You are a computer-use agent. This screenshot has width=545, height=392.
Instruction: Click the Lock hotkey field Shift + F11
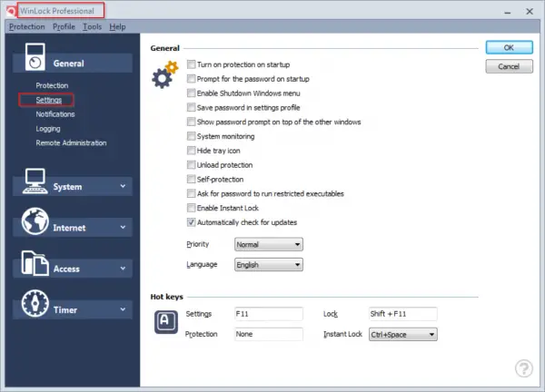pos(402,314)
